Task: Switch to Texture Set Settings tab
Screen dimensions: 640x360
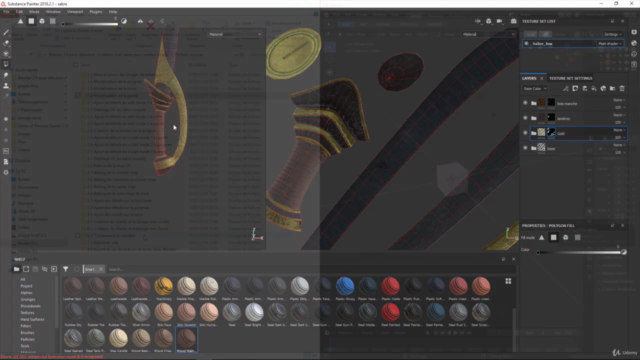Action: tap(571, 78)
